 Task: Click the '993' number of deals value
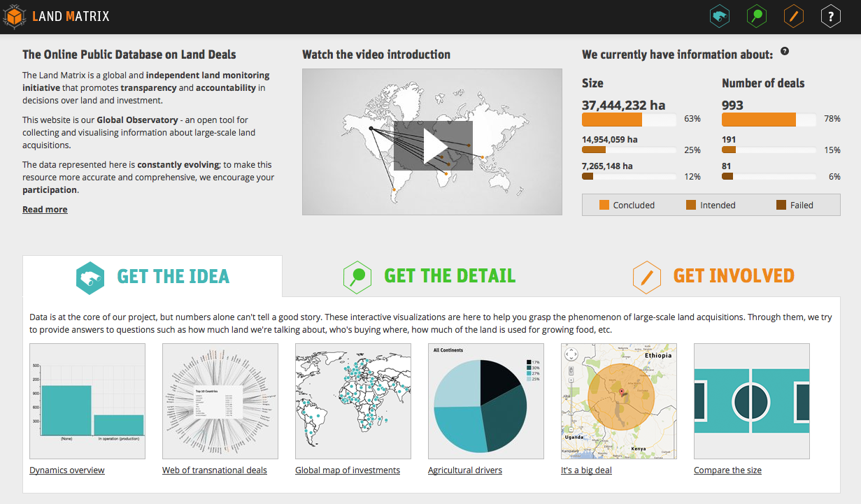[x=732, y=106]
